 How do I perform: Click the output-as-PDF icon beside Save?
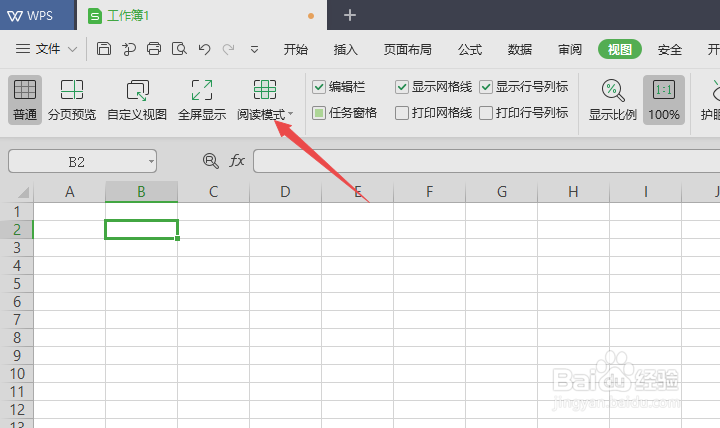129,49
